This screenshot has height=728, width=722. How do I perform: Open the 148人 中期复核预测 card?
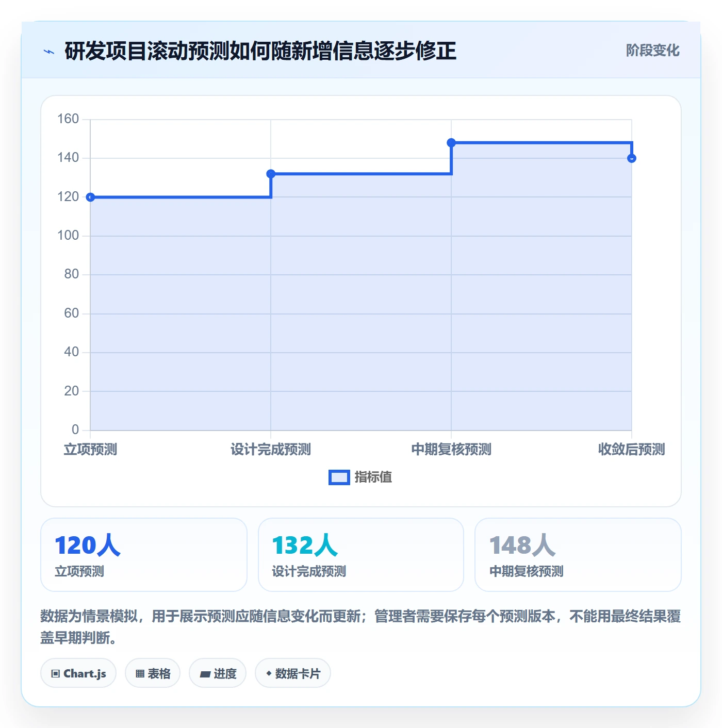pyautogui.click(x=578, y=555)
